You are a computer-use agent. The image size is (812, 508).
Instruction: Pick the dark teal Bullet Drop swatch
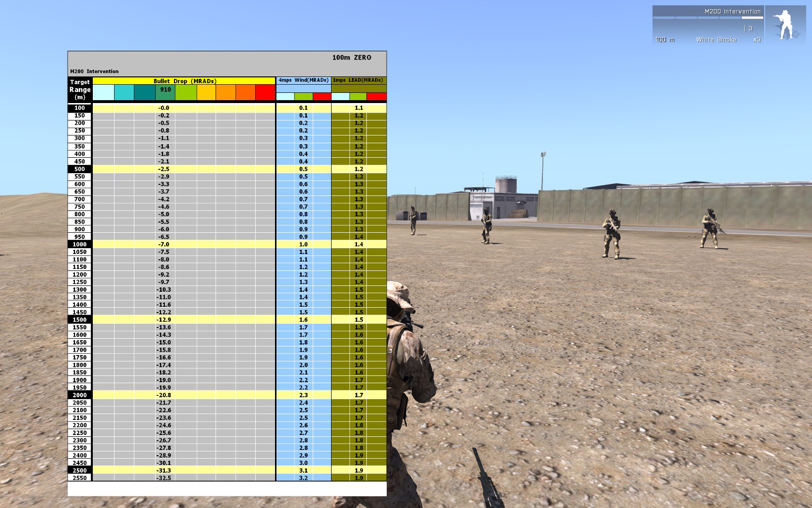tap(144, 92)
